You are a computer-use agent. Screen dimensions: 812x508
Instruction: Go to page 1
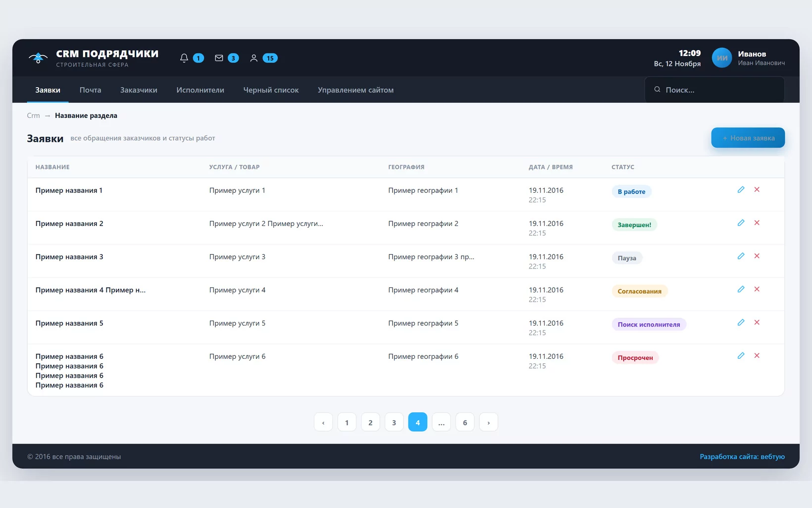click(347, 422)
